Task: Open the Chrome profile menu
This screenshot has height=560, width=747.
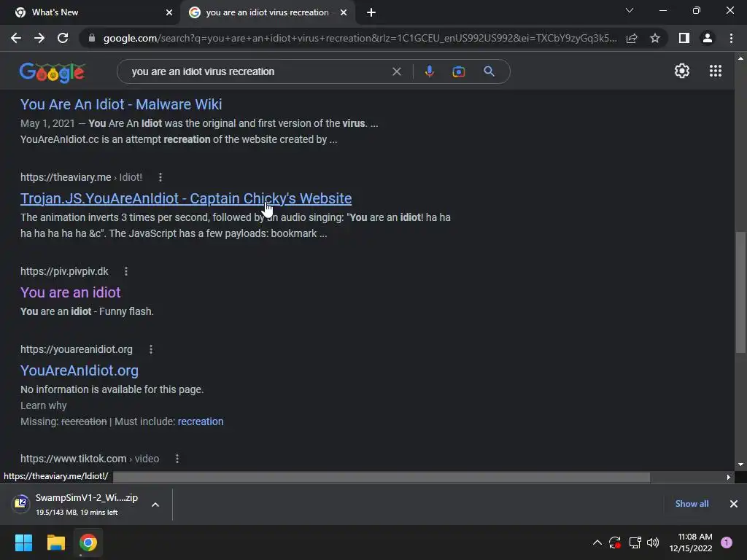Action: (x=708, y=38)
